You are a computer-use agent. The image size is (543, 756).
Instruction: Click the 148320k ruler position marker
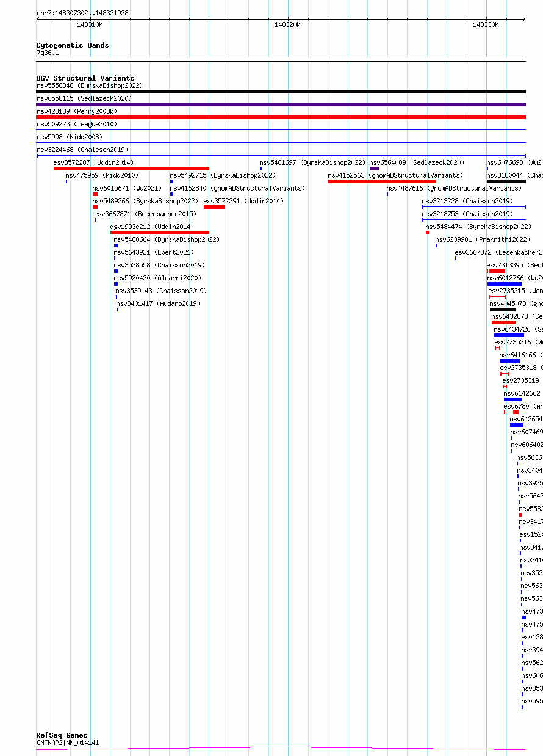(x=287, y=24)
